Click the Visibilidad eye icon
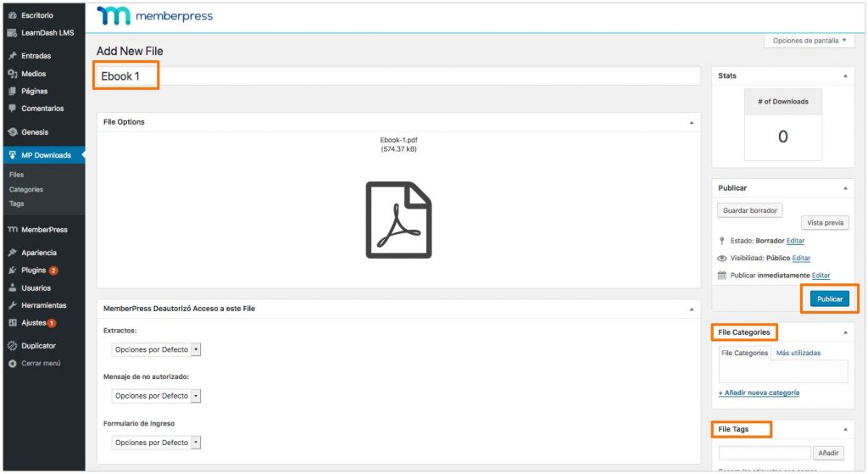This screenshot has height=474, width=868. coord(722,258)
